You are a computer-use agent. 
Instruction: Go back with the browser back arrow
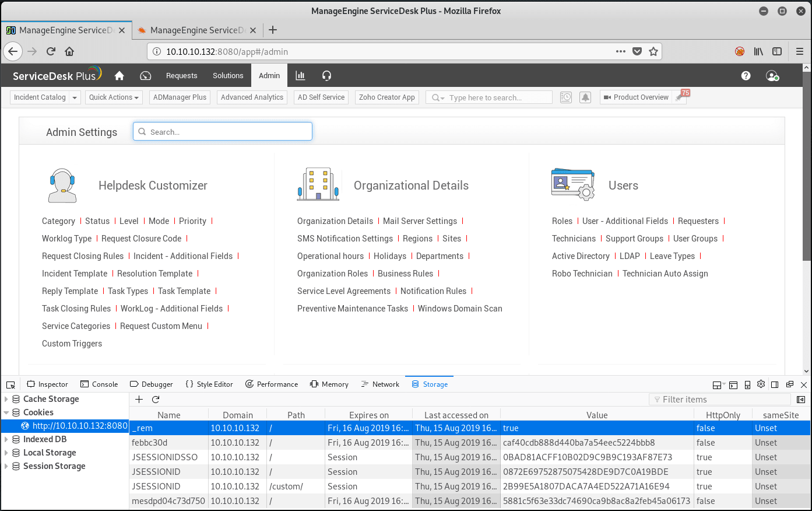(13, 51)
